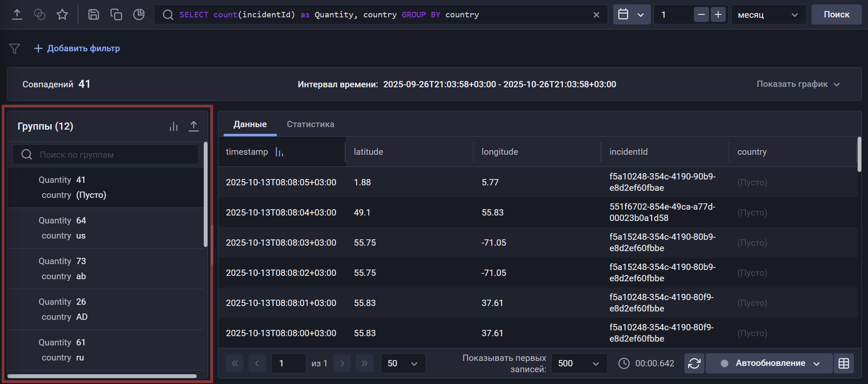Image resolution: width=868 pixels, height=384 pixels.
Task: Click the funnel filter icon
Action: click(x=14, y=49)
